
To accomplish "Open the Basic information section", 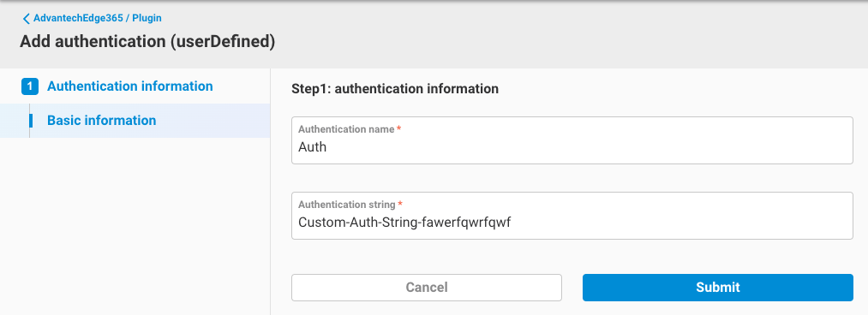I will (135, 121).
